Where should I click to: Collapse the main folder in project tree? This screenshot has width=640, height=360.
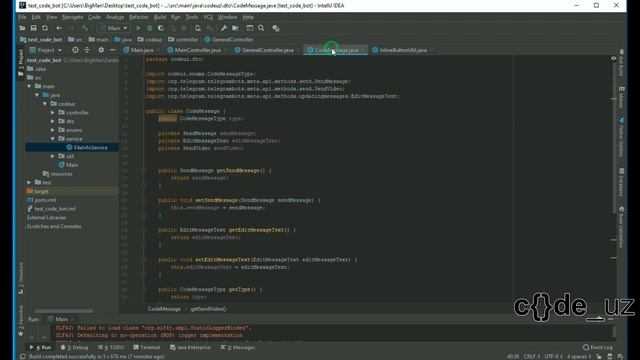[29, 86]
